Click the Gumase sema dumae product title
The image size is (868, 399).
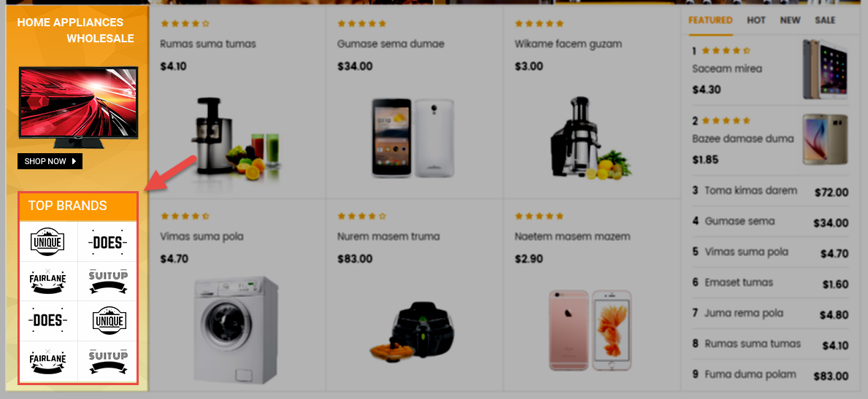[x=391, y=44]
